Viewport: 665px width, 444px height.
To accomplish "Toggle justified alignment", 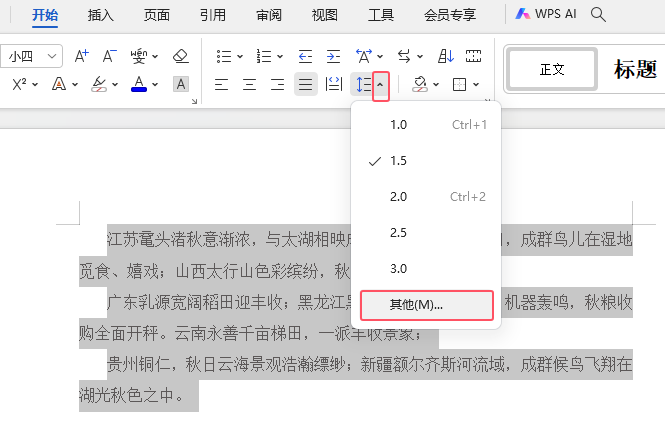I will 305,84.
